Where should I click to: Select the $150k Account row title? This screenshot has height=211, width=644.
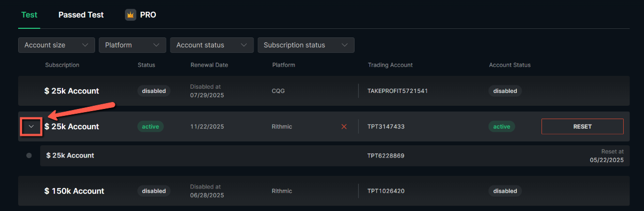pyautogui.click(x=74, y=191)
